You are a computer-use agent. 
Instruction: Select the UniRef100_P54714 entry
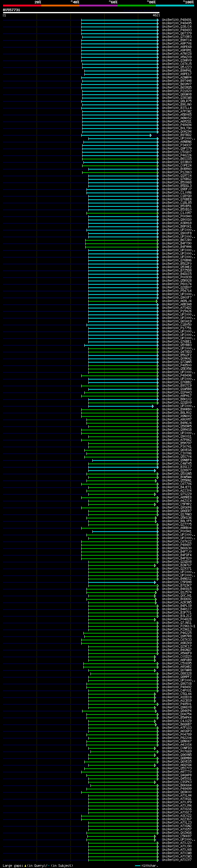(176, 291)
